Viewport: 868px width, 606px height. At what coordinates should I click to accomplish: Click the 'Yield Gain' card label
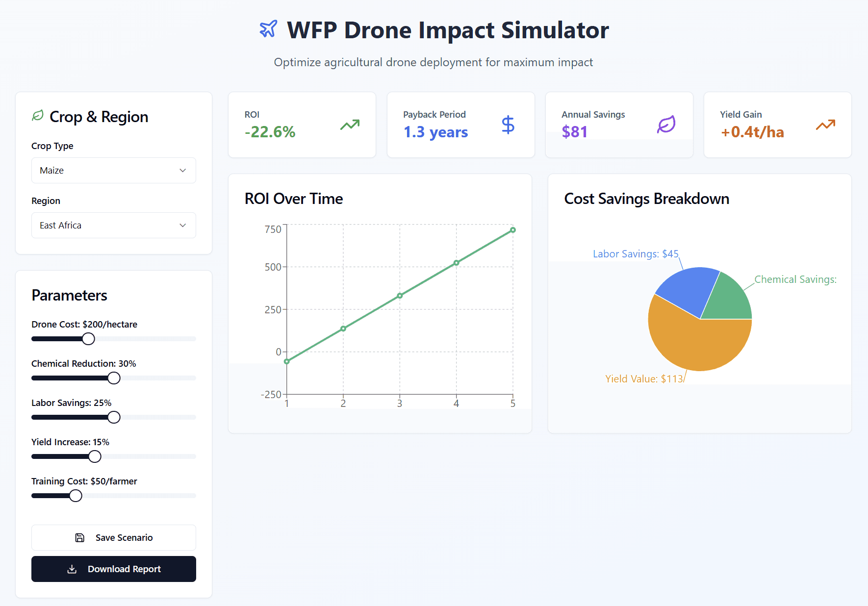pyautogui.click(x=741, y=115)
